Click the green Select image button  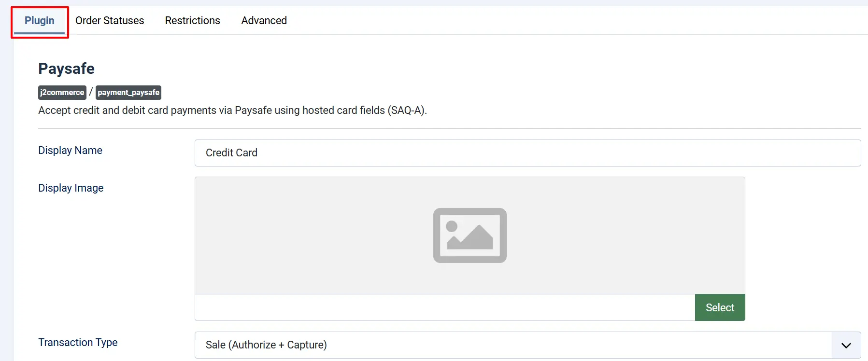pyautogui.click(x=720, y=307)
